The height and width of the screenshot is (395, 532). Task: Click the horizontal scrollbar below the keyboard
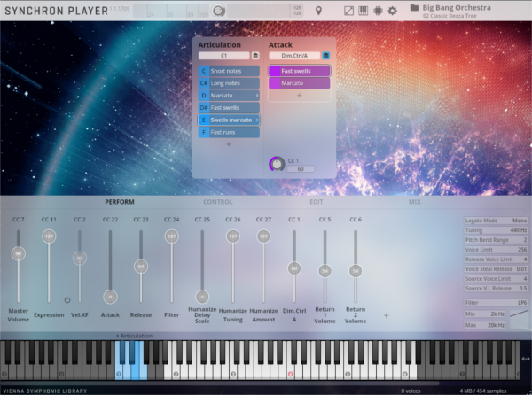click(220, 383)
